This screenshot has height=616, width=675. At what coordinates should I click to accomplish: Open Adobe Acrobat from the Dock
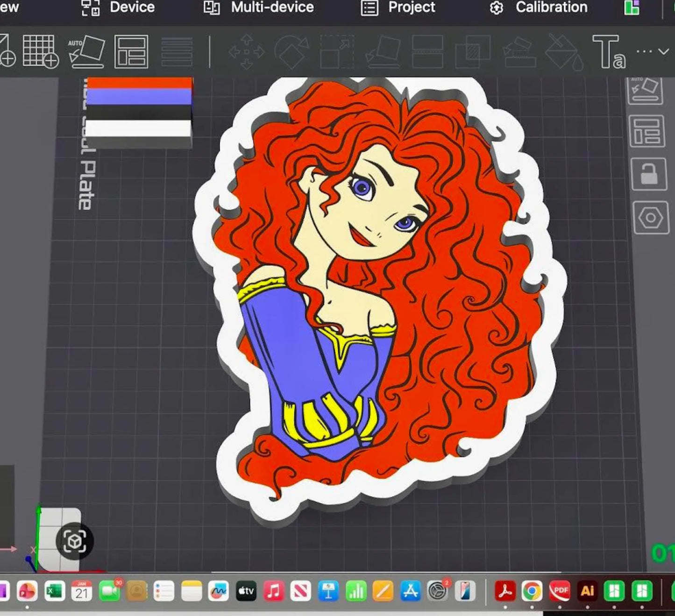(505, 592)
